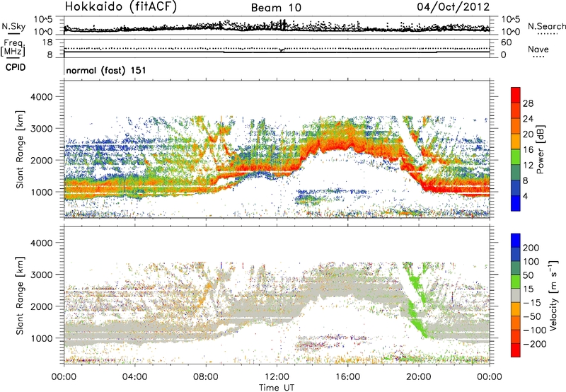Pick the red swatch atop the power colorbar

(x=516, y=96)
